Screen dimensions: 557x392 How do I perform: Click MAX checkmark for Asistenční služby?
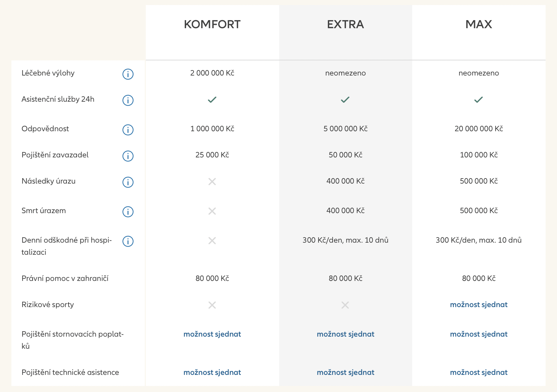click(x=478, y=100)
